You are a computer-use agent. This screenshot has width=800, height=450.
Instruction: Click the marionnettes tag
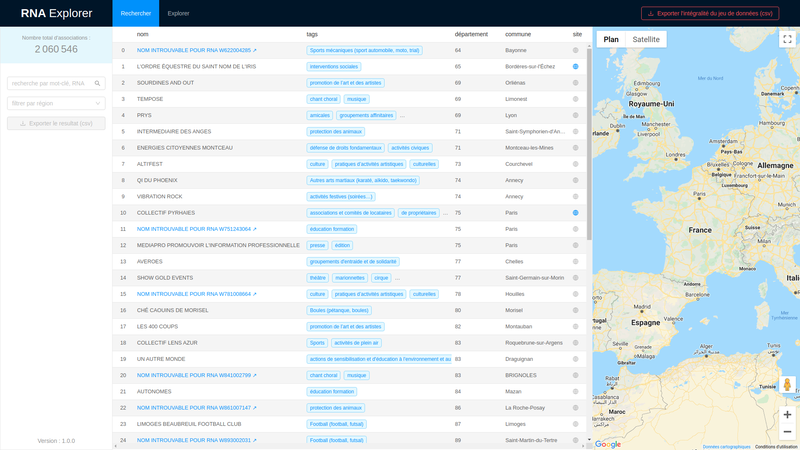click(x=350, y=278)
